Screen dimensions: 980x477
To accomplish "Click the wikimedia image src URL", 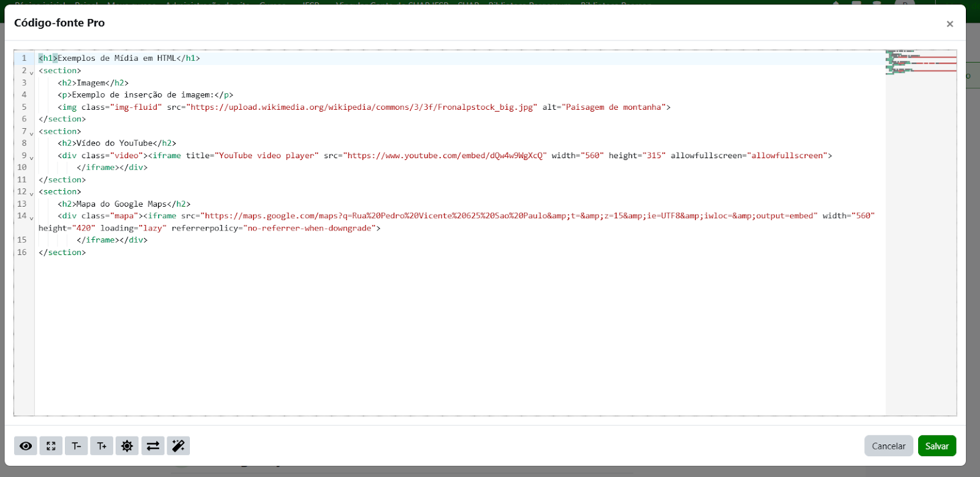I will click(x=361, y=107).
